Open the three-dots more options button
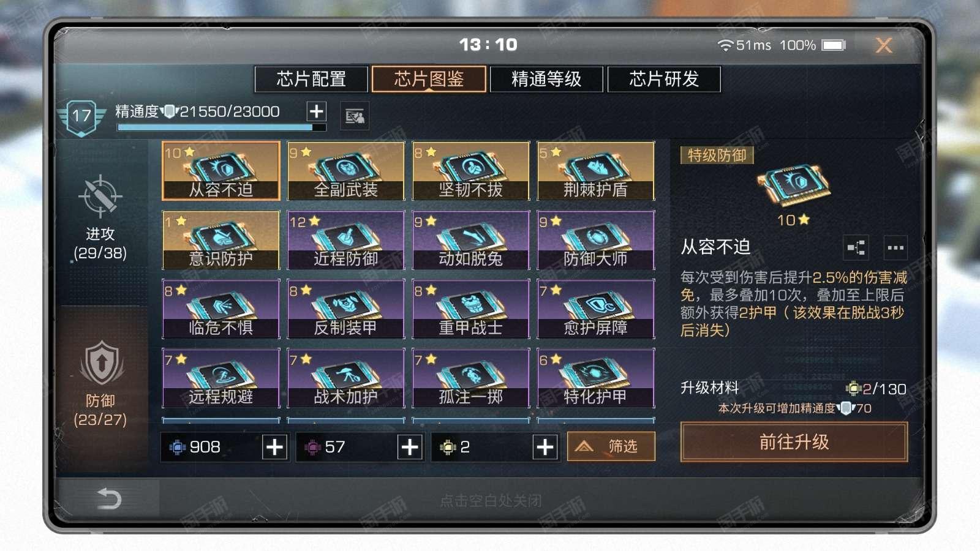Image resolution: width=980 pixels, height=551 pixels. [x=895, y=248]
